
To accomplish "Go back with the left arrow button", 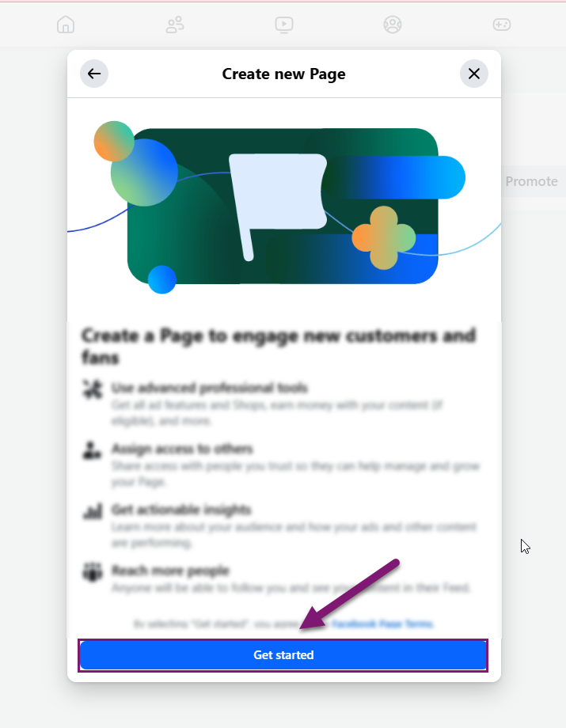I will pos(94,74).
